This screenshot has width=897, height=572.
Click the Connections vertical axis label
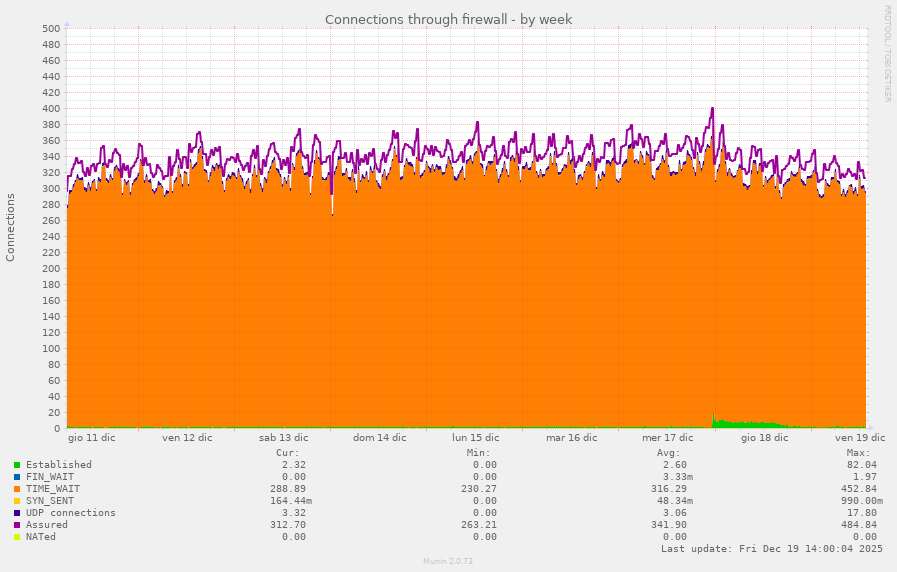[x=10, y=228]
